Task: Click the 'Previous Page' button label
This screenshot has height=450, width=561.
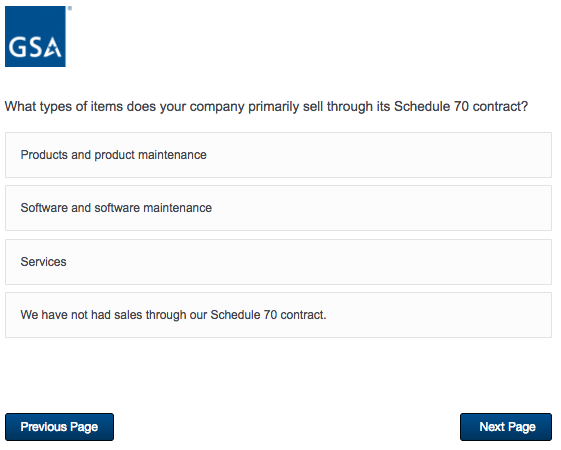Action: pos(59,427)
